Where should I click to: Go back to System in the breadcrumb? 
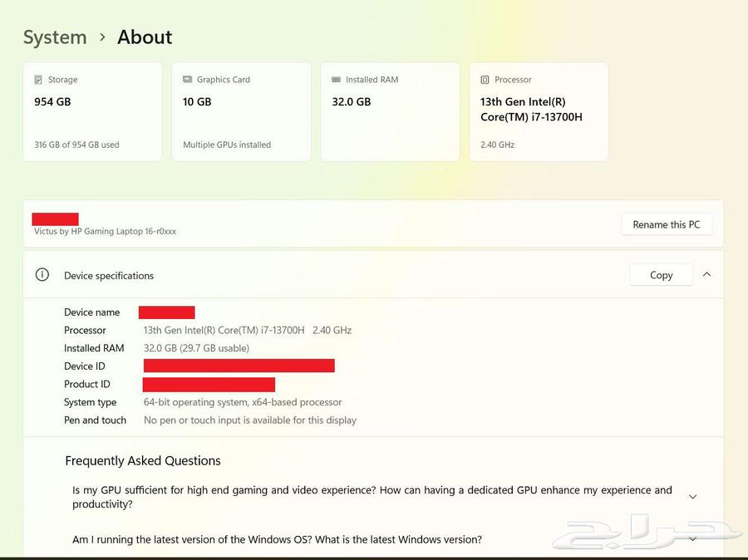point(55,37)
